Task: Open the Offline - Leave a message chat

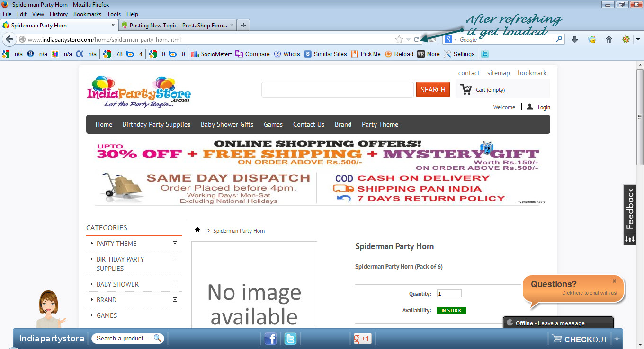Action: tap(558, 323)
